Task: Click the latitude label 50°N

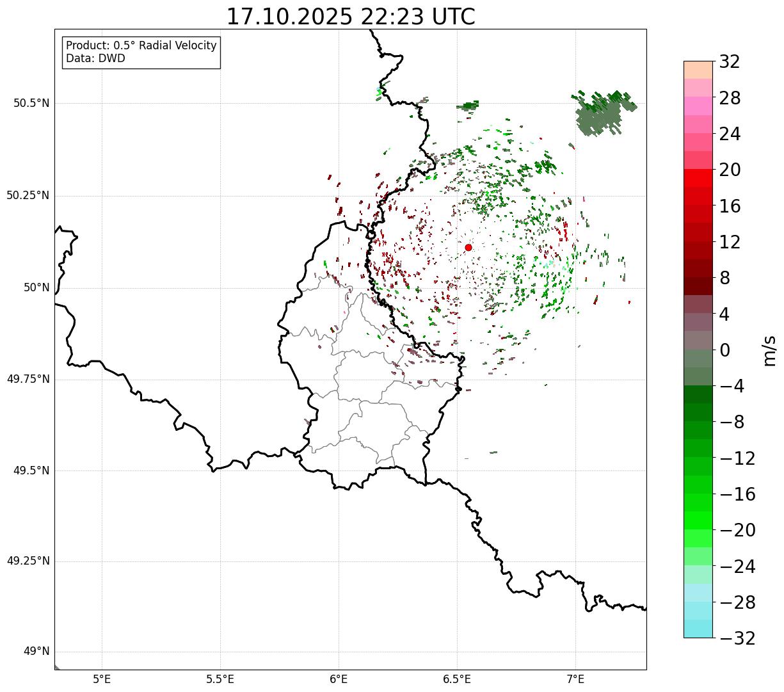Action: pyautogui.click(x=37, y=287)
